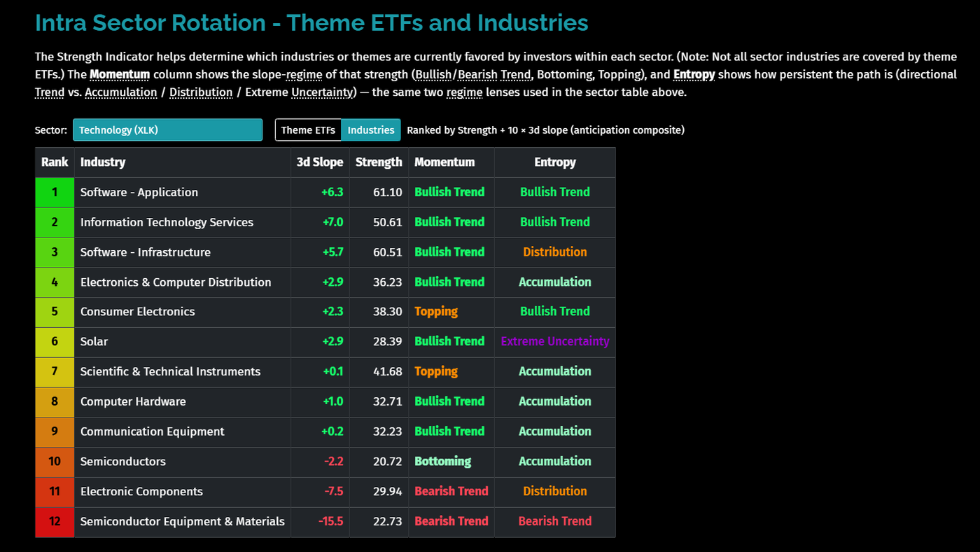Sort by the Strength column header
Image resolution: width=980 pixels, height=552 pixels.
coord(379,162)
